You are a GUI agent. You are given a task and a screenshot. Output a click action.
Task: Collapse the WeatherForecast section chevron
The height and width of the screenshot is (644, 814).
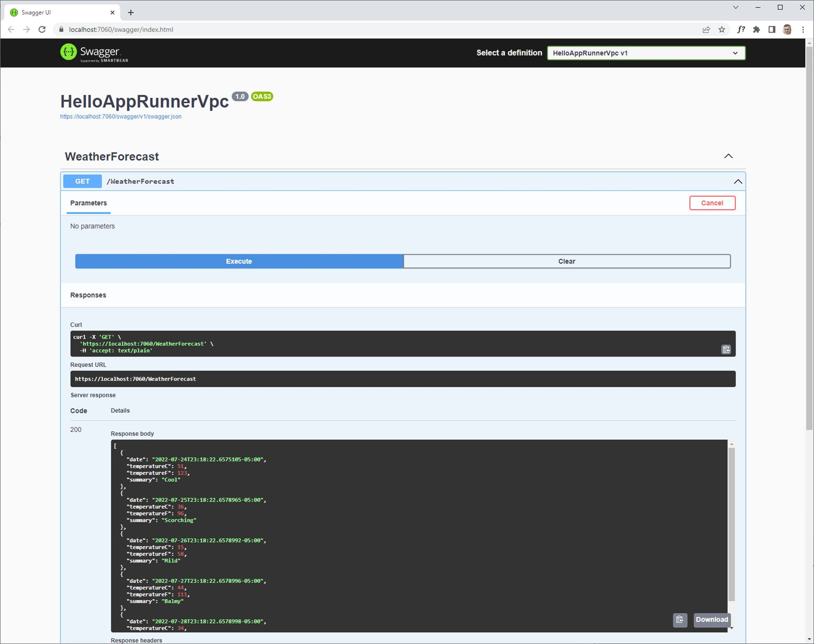pos(729,156)
